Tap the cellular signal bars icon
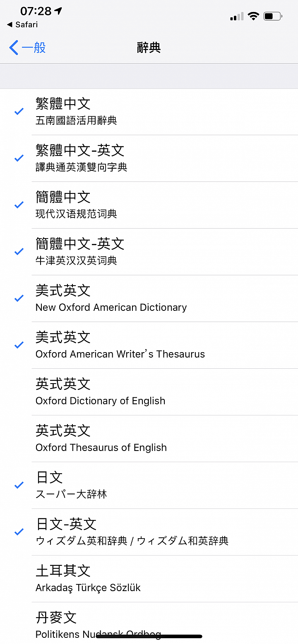 click(237, 17)
